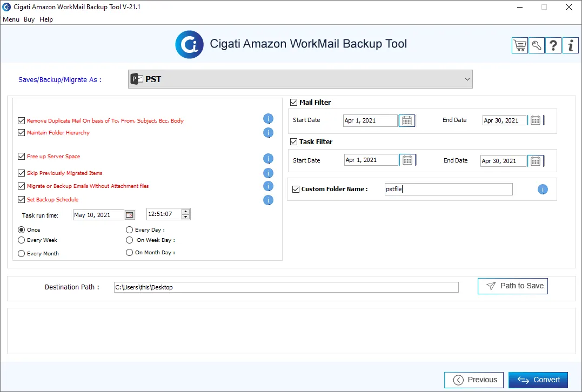Uncheck Skip Previously Migrated Items
This screenshot has width=582, height=392.
[x=21, y=173]
